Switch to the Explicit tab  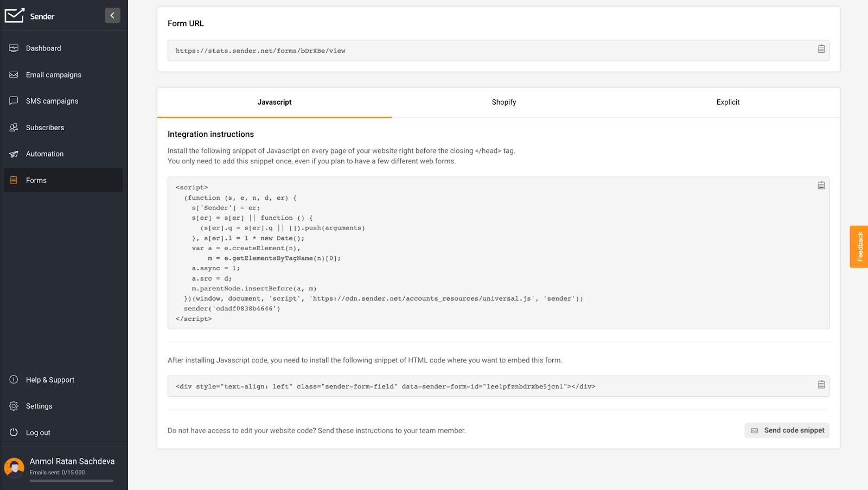pos(727,102)
